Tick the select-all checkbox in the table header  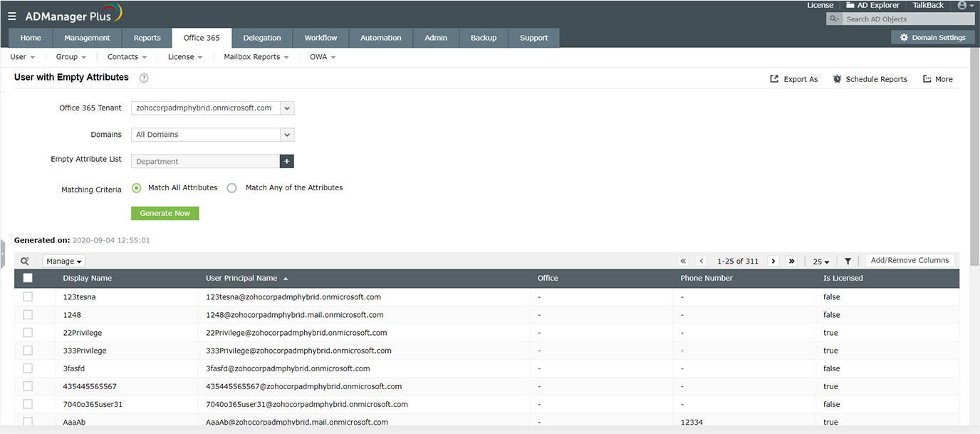pyautogui.click(x=27, y=278)
